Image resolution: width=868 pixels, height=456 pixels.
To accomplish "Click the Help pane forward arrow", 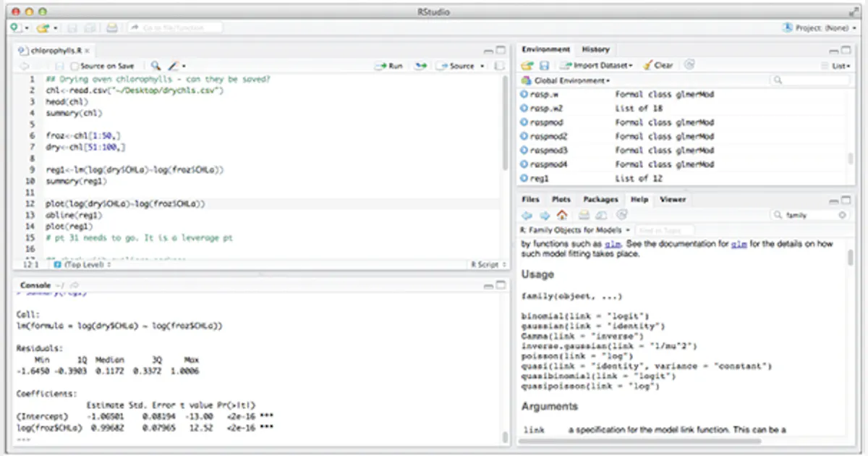I will 545,215.
